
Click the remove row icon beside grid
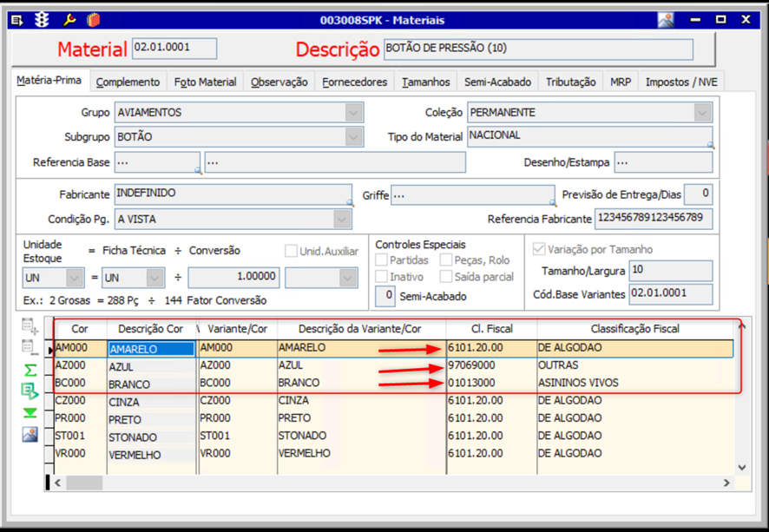[x=30, y=348]
